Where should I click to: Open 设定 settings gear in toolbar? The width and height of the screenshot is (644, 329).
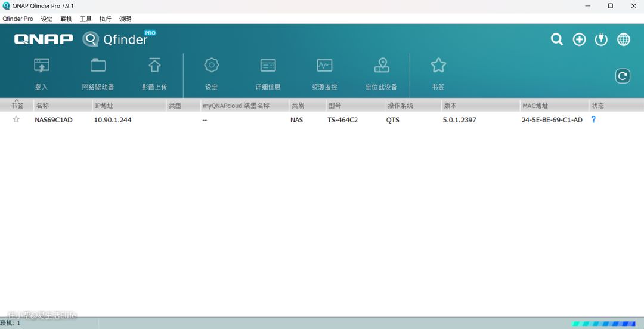point(212,66)
